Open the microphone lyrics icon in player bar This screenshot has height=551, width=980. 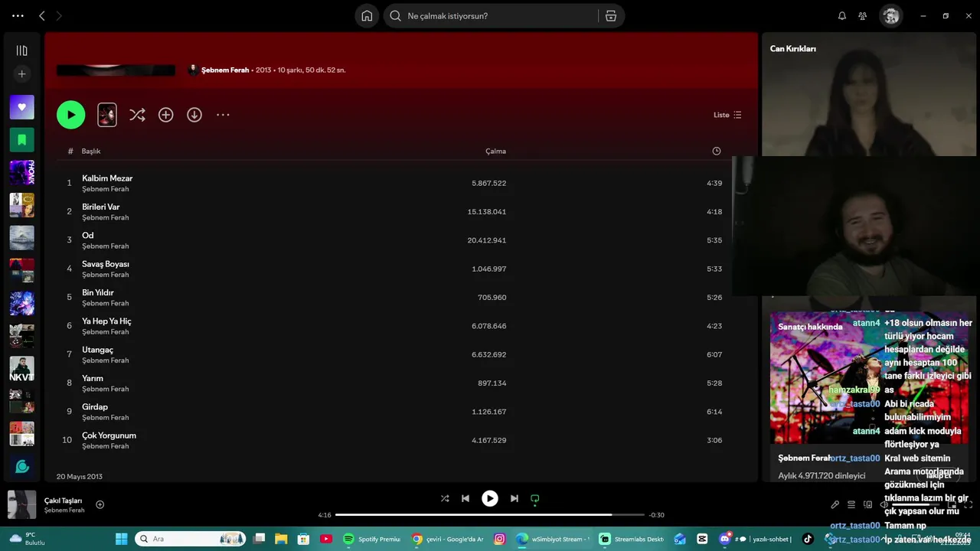[835, 505]
